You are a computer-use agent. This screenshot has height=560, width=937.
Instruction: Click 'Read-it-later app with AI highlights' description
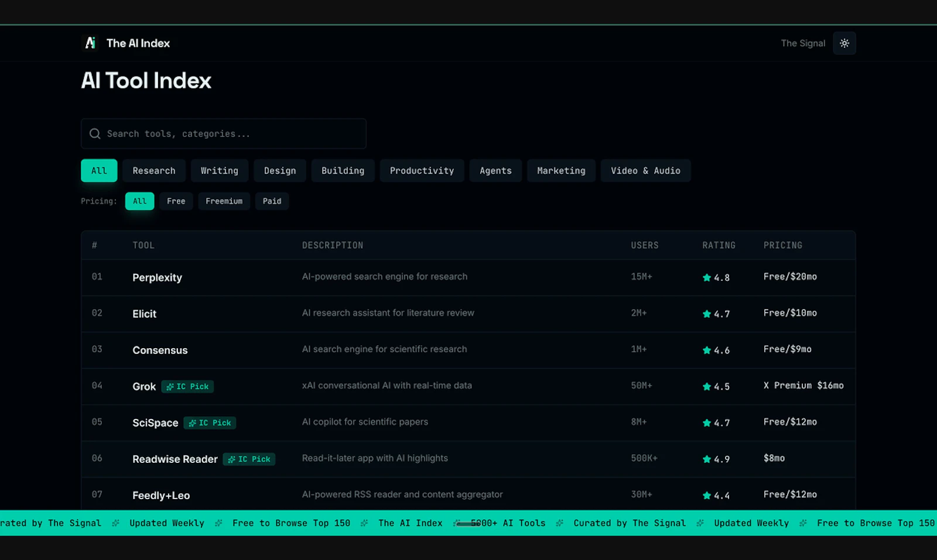coord(375,458)
